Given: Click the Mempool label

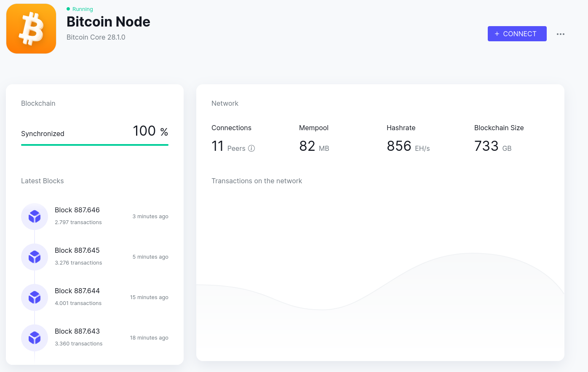Looking at the screenshot, I should click(x=314, y=128).
